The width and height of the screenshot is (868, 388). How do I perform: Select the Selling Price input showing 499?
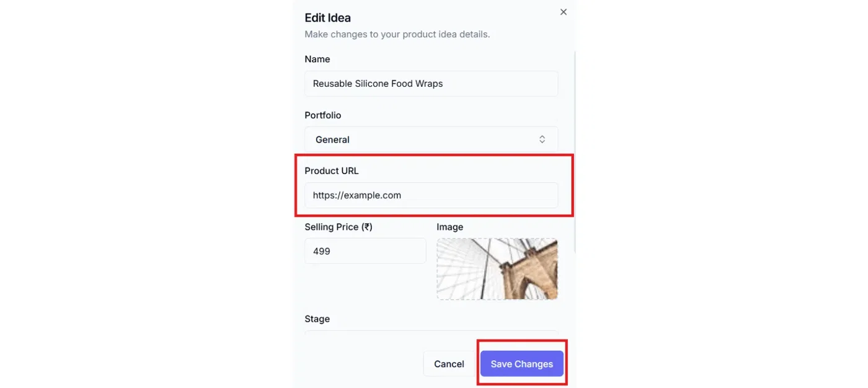365,251
